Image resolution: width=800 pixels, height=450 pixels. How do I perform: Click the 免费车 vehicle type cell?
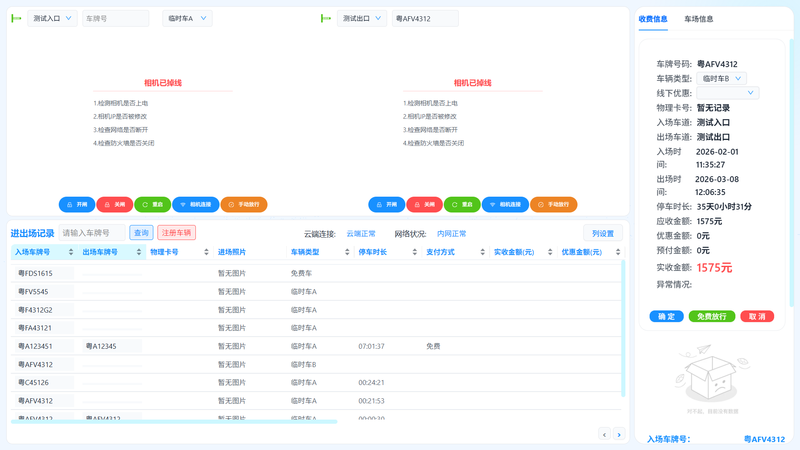301,273
